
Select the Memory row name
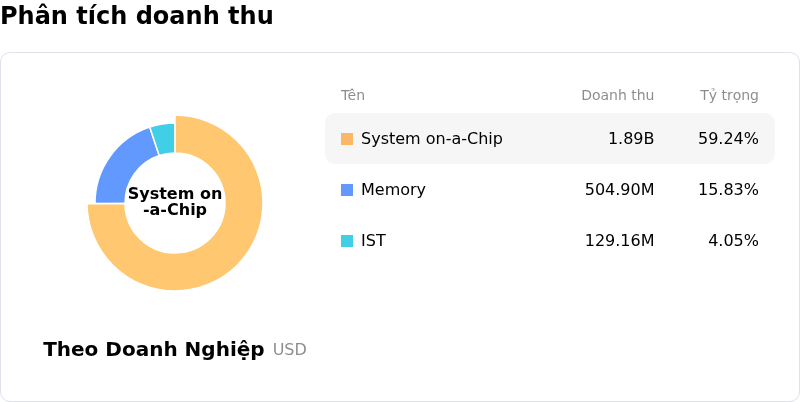coord(393,190)
